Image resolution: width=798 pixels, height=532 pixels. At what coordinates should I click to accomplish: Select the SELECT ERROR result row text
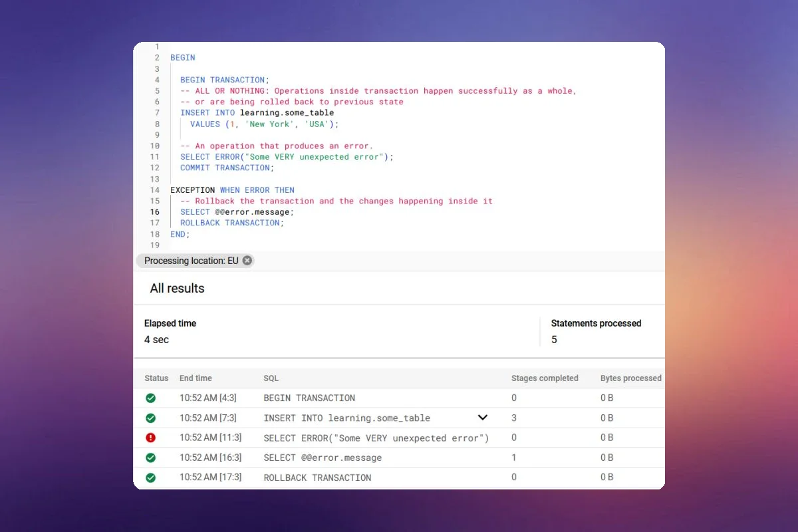point(376,438)
